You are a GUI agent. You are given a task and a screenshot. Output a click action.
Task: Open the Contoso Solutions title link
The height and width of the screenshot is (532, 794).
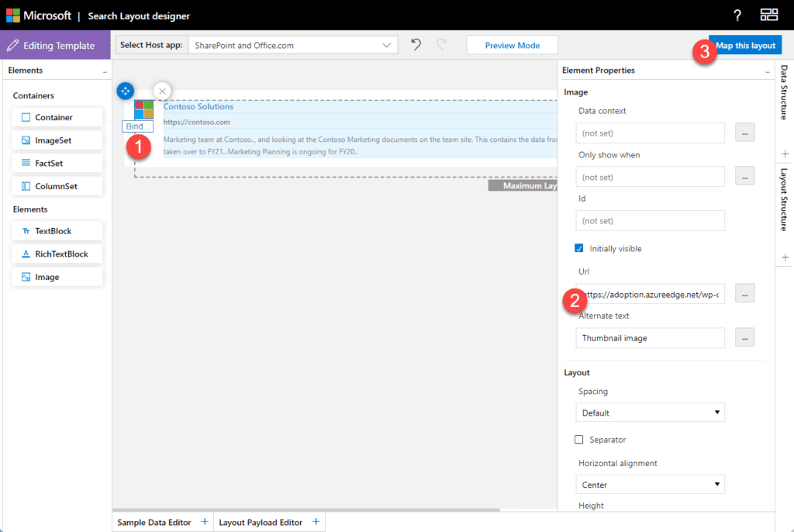(x=198, y=106)
